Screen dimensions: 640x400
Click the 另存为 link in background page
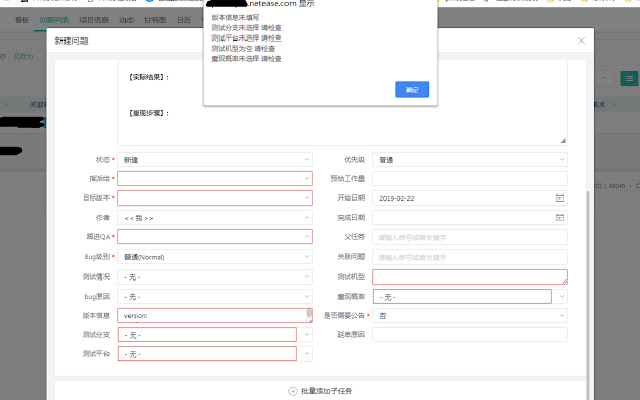point(23,56)
